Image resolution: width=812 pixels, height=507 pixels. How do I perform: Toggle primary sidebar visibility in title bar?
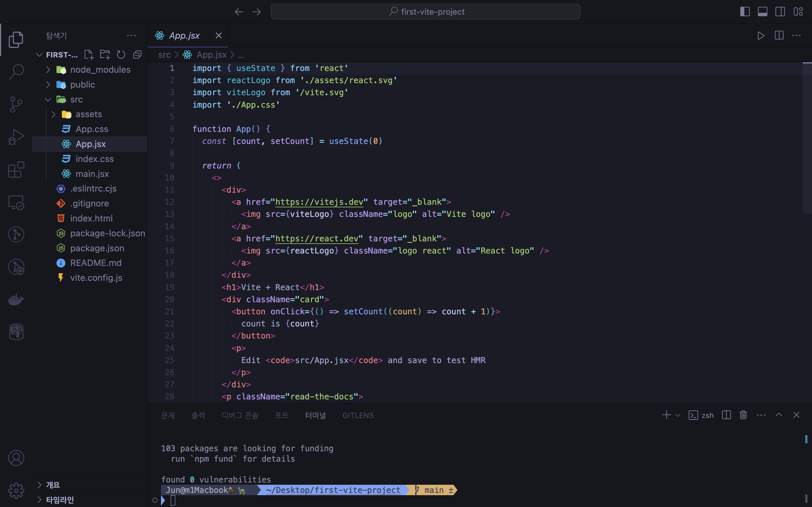745,12
